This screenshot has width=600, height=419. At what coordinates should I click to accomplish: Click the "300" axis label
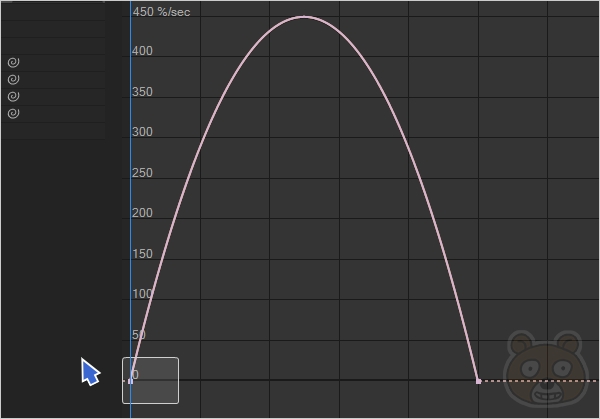coord(142,132)
